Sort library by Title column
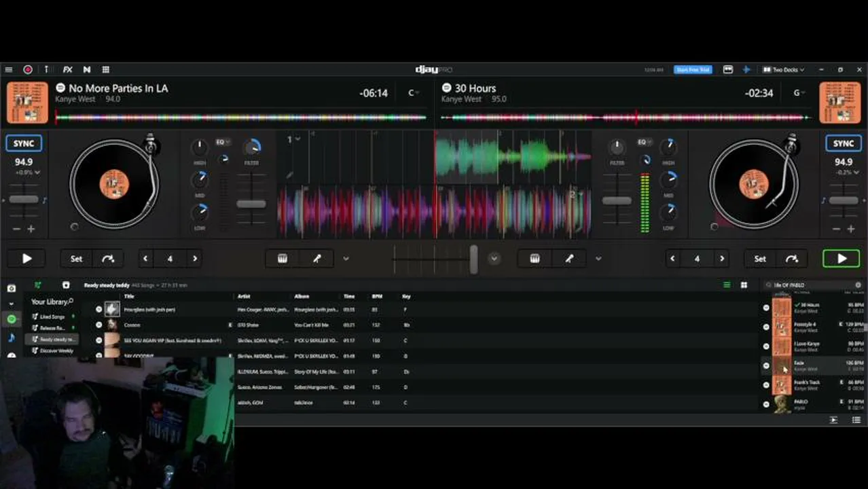The width and height of the screenshot is (868, 489). coord(129,297)
